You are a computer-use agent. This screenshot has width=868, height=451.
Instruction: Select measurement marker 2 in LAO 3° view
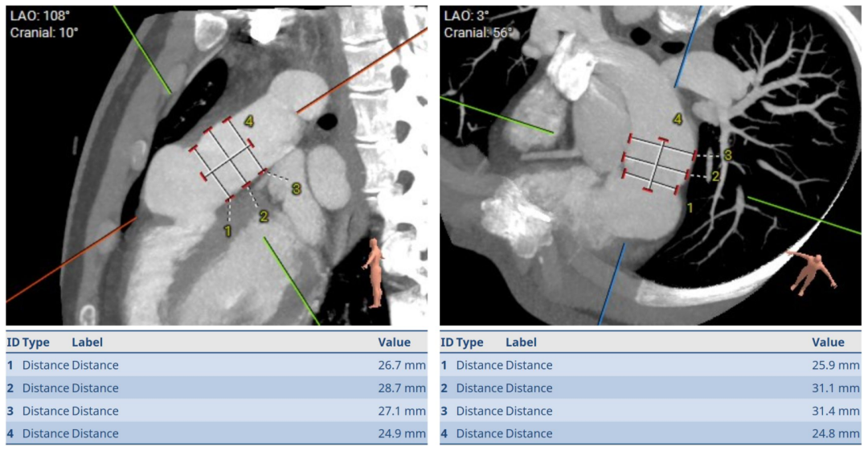715,176
